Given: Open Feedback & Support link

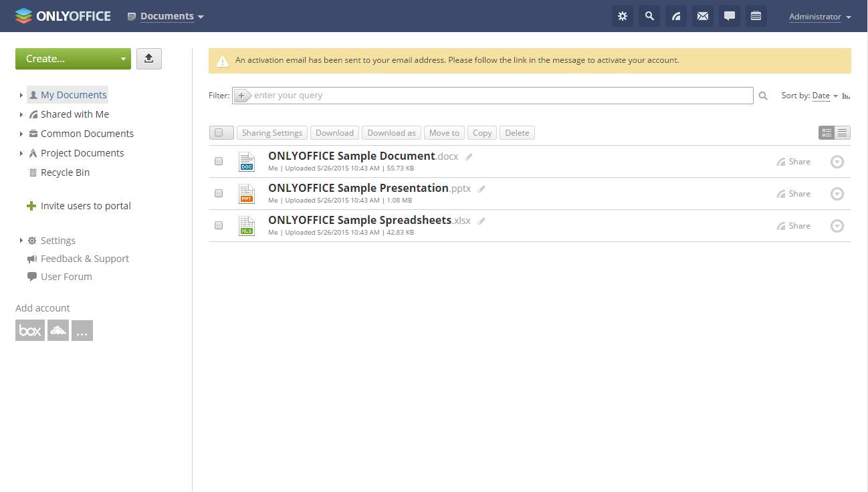Looking at the screenshot, I should coord(85,259).
